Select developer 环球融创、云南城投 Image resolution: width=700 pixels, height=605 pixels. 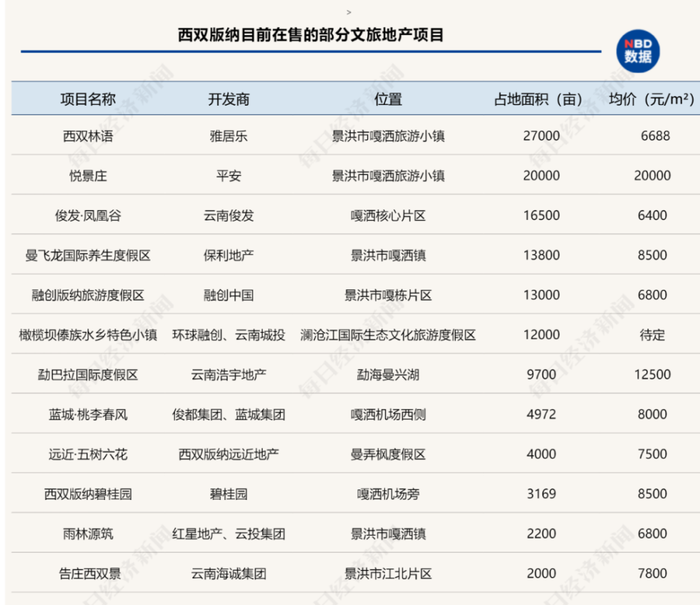[x=229, y=335]
